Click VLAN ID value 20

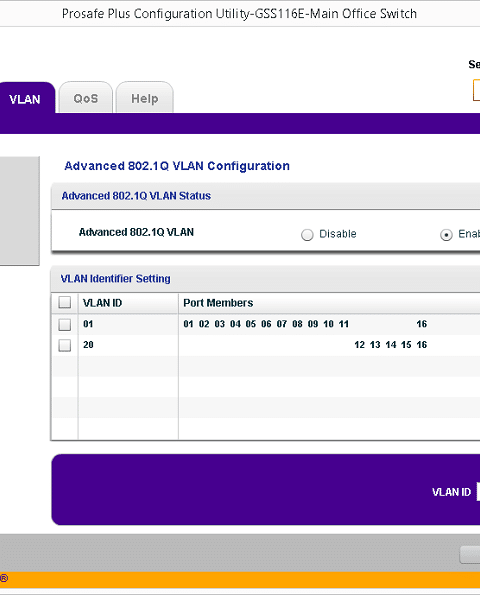pos(88,345)
